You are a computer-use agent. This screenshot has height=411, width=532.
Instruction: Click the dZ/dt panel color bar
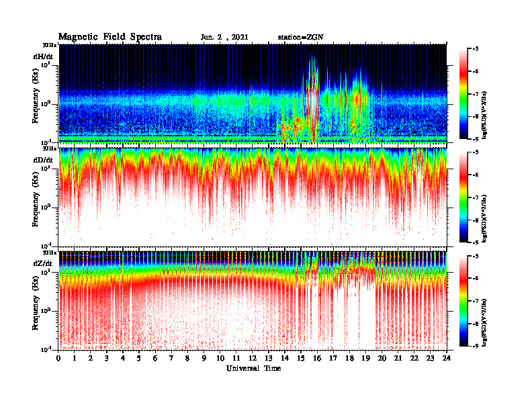click(x=463, y=301)
